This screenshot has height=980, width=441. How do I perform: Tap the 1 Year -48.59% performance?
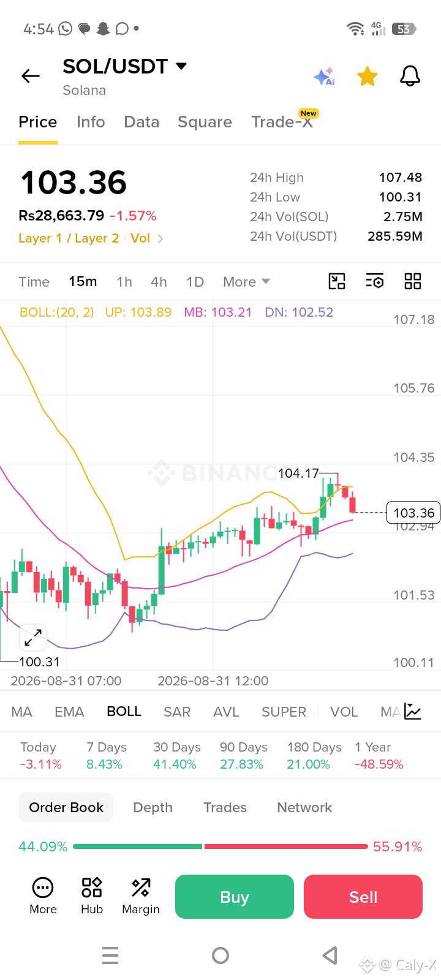(x=379, y=756)
